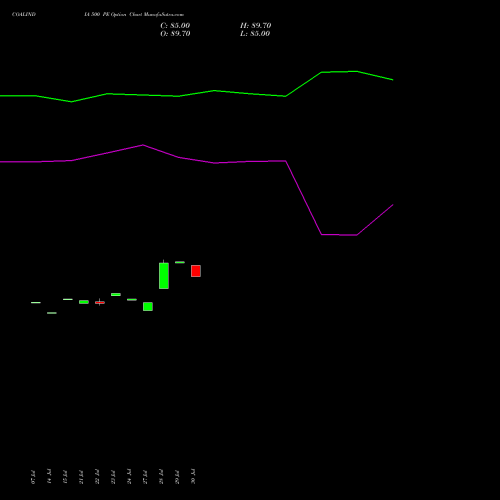Select the large red candlestick

pos(196,271)
